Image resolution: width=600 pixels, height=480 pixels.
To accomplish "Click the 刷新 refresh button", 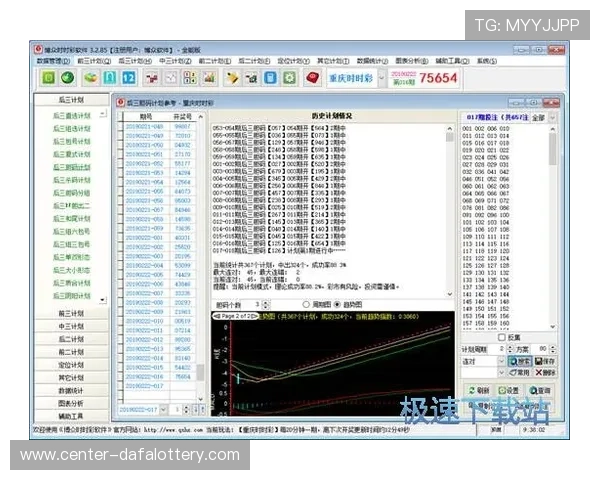I will click(x=480, y=390).
